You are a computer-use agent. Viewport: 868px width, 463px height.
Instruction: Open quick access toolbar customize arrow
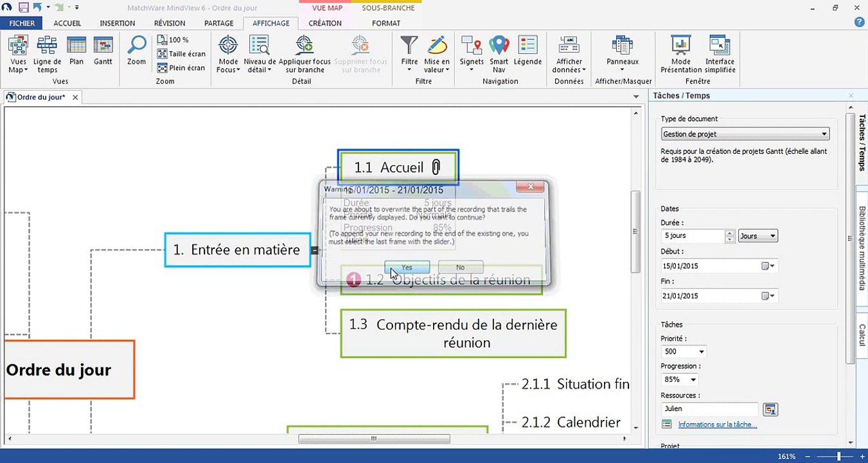click(77, 7)
